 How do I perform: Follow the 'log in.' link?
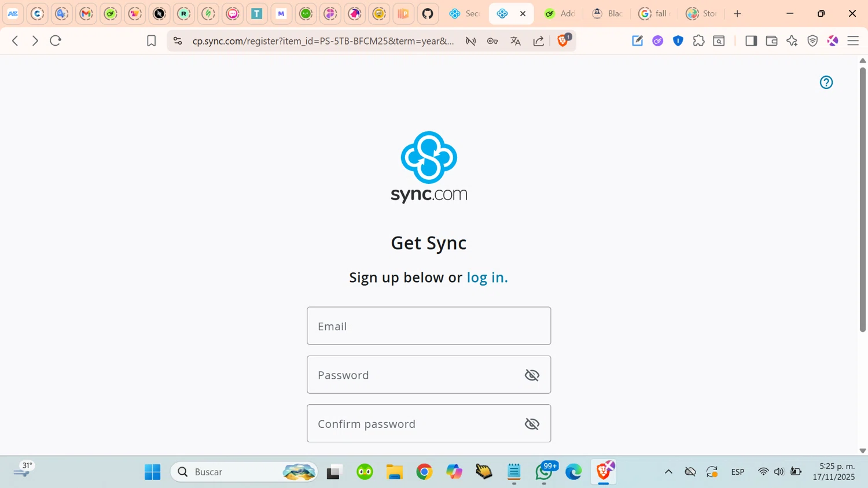click(x=487, y=278)
